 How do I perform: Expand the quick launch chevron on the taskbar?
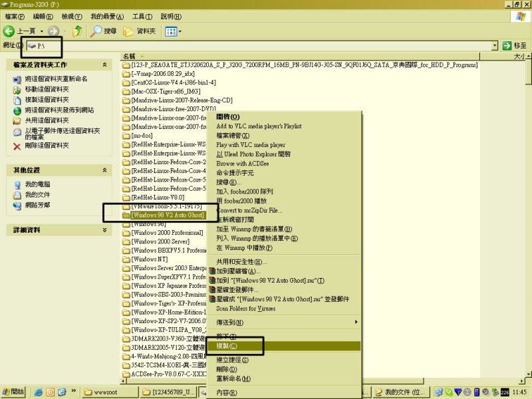74,391
